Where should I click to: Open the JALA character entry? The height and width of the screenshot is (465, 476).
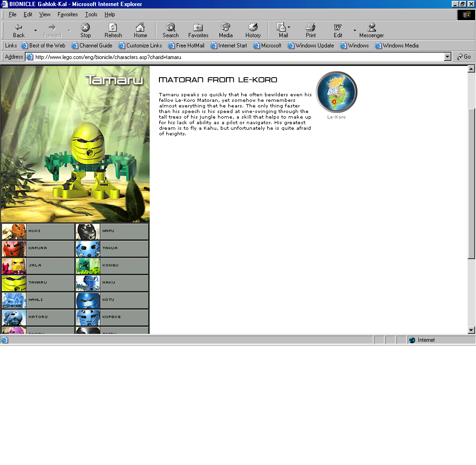tap(50, 266)
